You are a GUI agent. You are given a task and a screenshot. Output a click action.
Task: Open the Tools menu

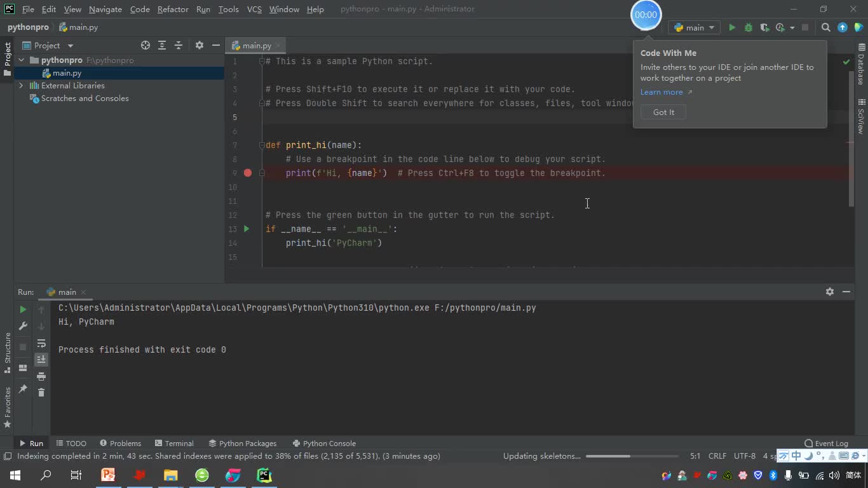[228, 9]
